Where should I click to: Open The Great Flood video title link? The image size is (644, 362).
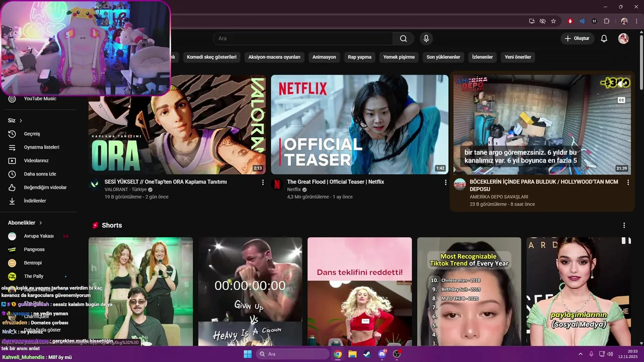coord(336,182)
